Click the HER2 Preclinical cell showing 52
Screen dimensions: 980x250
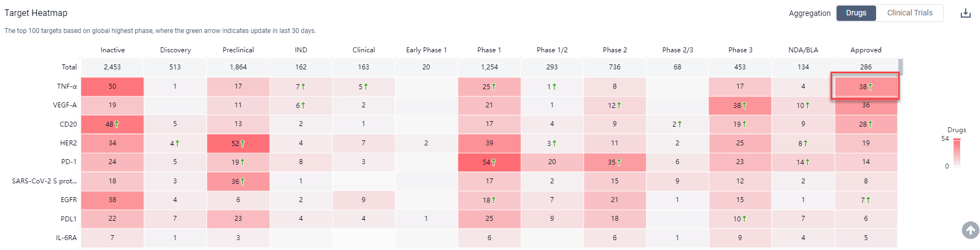tap(238, 143)
